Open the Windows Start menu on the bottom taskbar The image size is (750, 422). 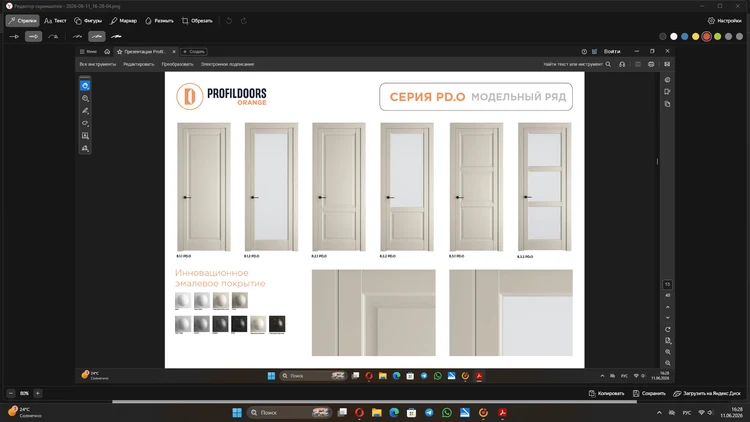237,412
